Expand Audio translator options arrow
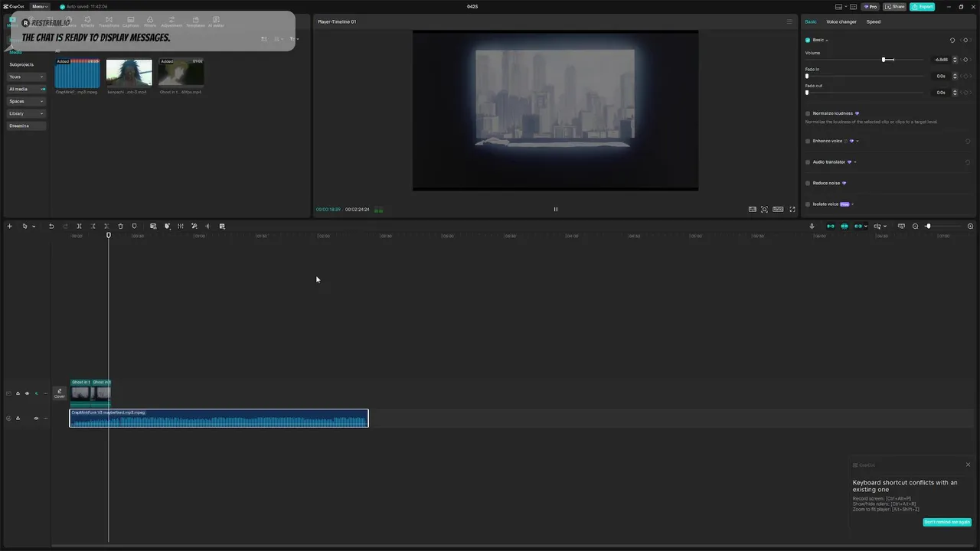 point(855,162)
